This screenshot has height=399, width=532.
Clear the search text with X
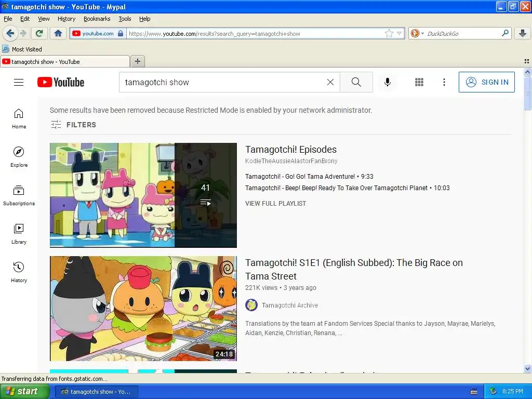coord(330,82)
